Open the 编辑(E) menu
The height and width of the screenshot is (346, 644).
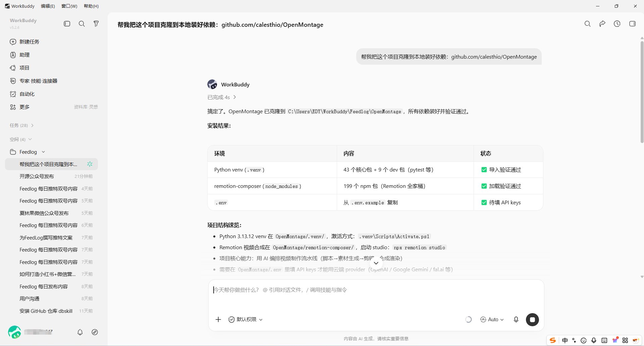48,6
